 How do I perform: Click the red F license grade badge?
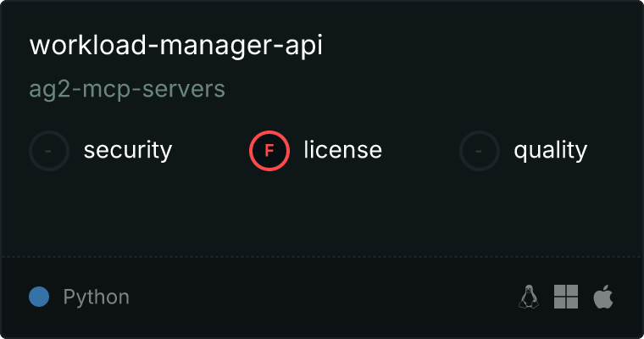click(x=269, y=151)
